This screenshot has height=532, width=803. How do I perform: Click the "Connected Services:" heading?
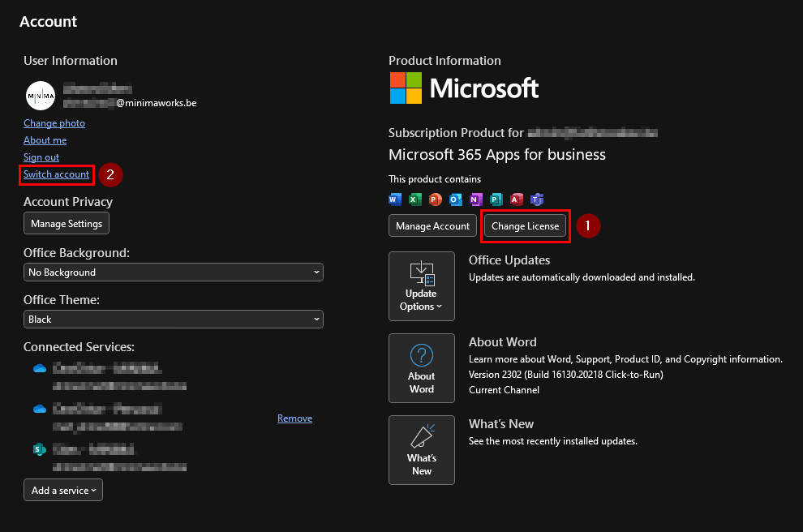coord(79,346)
